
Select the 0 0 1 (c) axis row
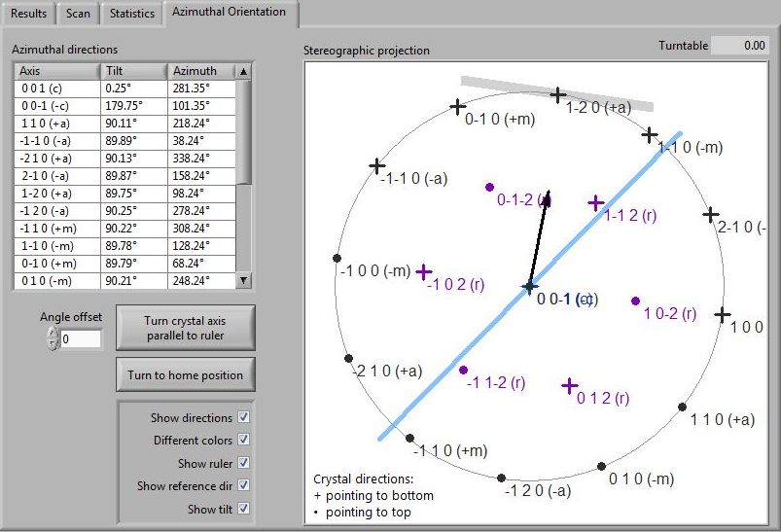[x=125, y=89]
